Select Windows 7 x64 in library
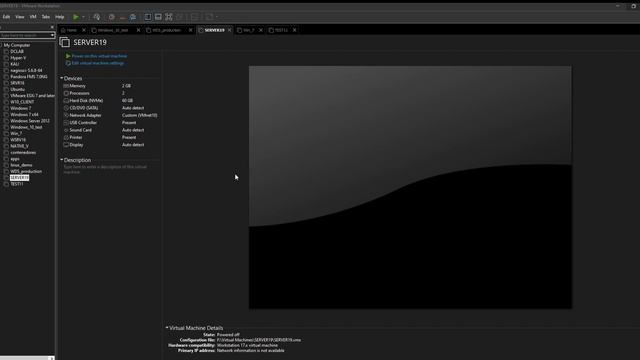The width and height of the screenshot is (640, 360). point(24,115)
